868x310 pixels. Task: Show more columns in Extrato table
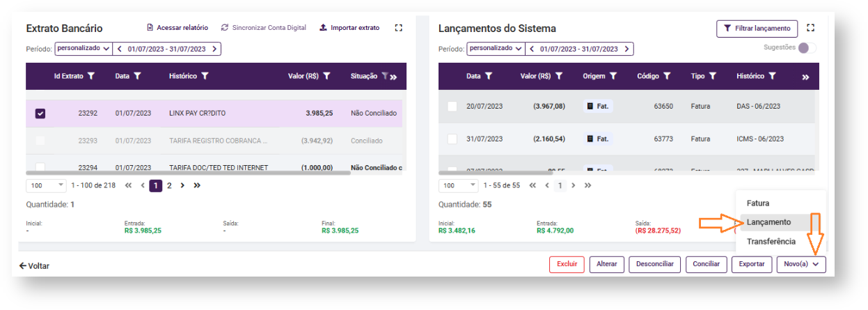click(394, 77)
